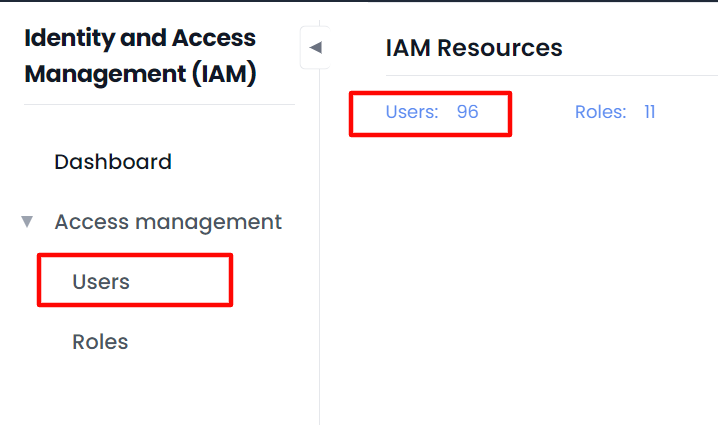Image resolution: width=718 pixels, height=425 pixels.
Task: Select Users under Access management
Action: coord(101,282)
